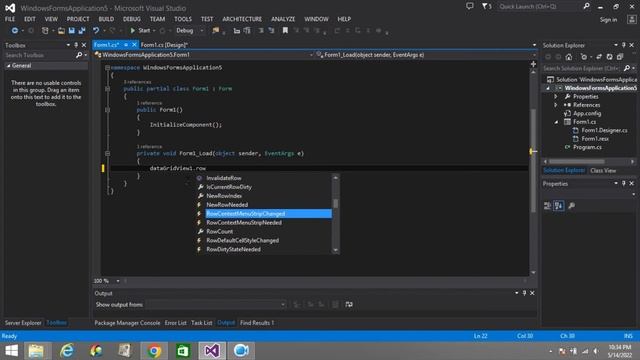Viewport: 640px width, 360px height.
Task: Click the Save All toolbar icon
Action: coord(82,31)
